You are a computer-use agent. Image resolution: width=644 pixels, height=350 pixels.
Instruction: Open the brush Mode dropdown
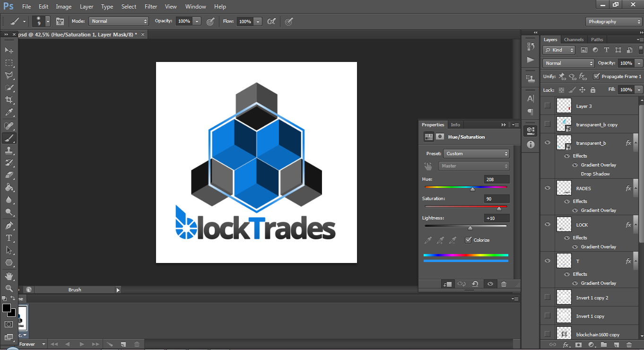point(119,21)
